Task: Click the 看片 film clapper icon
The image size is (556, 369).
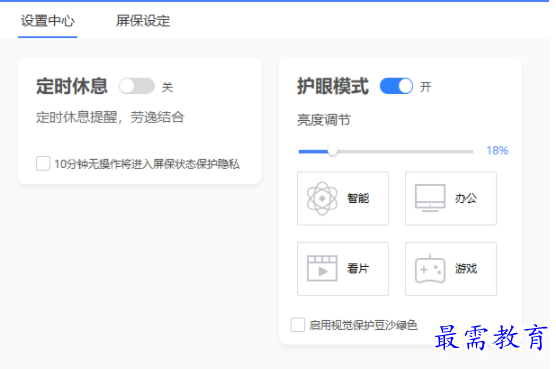Action: click(x=322, y=268)
